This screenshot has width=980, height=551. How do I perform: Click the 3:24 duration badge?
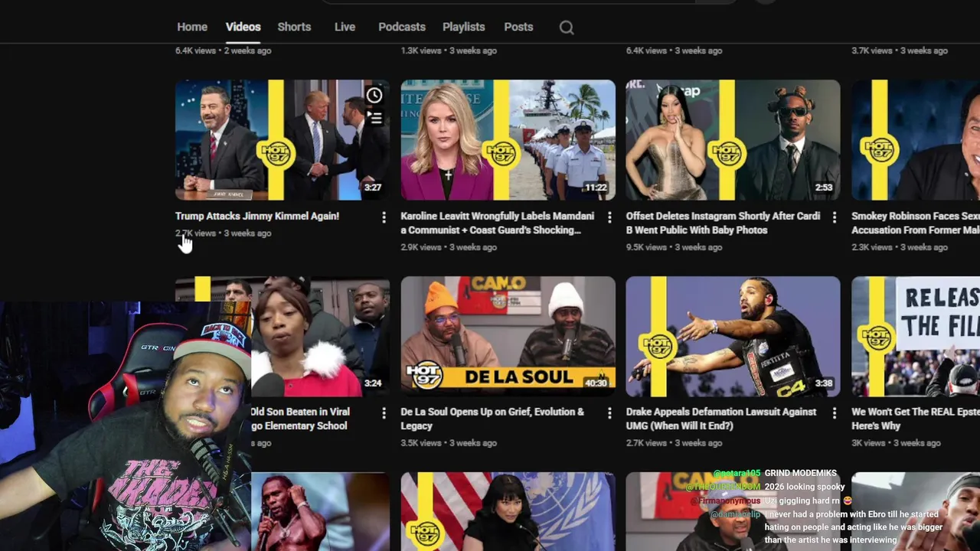pyautogui.click(x=373, y=383)
